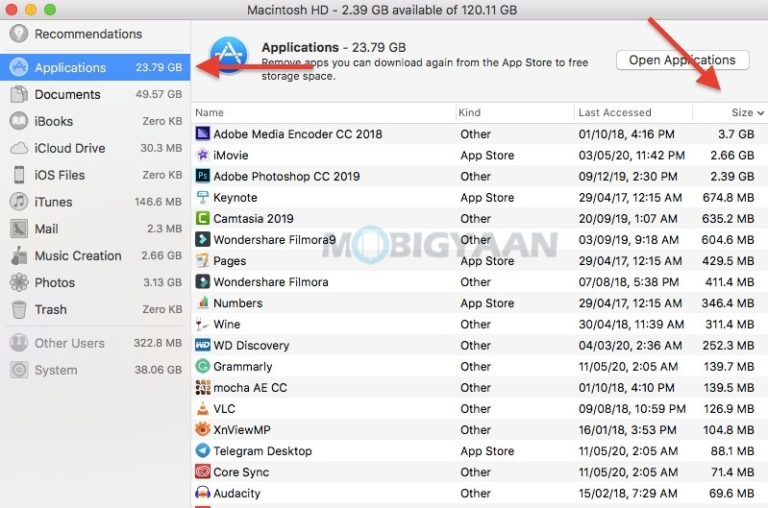Click the date 30/04/18, 11:39 AM
Screen dimensions: 768x508
pos(631,324)
